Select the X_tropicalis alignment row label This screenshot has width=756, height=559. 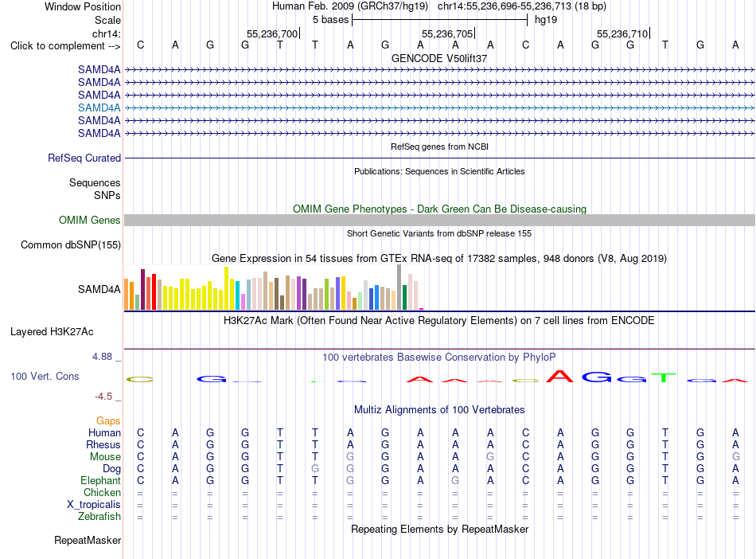tap(94, 504)
